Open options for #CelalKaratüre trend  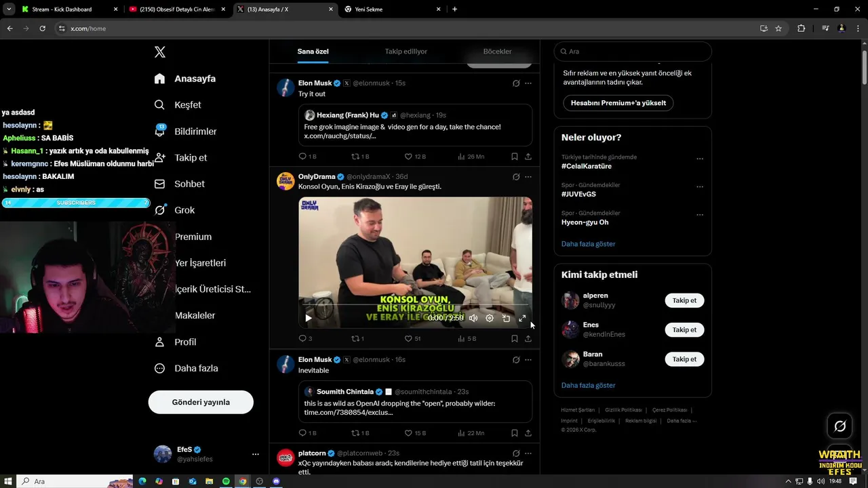[700, 159]
